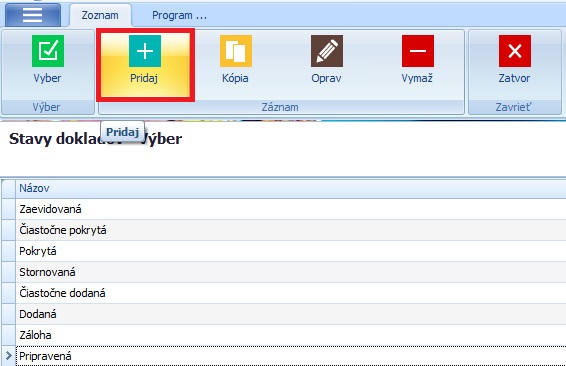
Task: Open the hamburger application menu
Action: 33,15
